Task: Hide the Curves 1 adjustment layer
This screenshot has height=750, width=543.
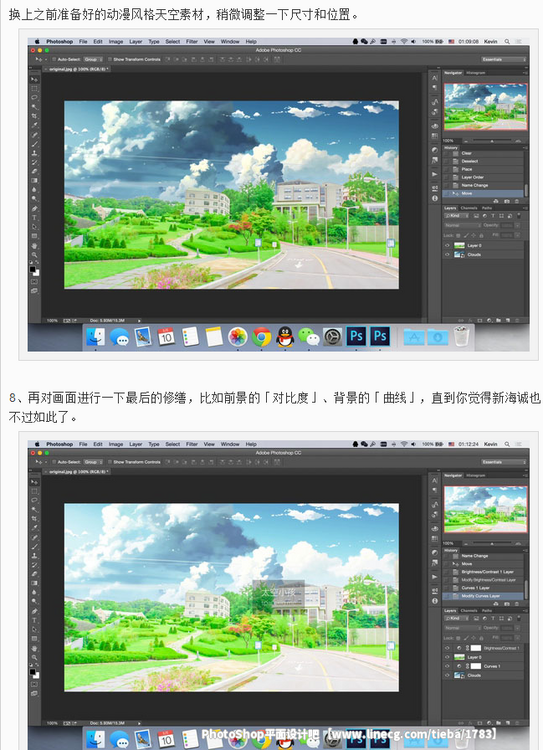Action: coord(447,666)
